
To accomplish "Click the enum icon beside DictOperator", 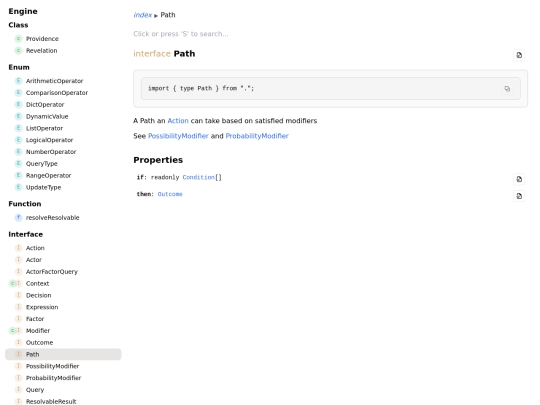I will (x=19, y=104).
